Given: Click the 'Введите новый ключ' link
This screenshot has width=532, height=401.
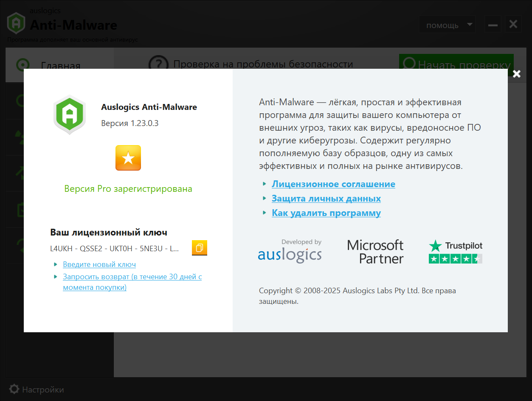Looking at the screenshot, I should (99, 264).
